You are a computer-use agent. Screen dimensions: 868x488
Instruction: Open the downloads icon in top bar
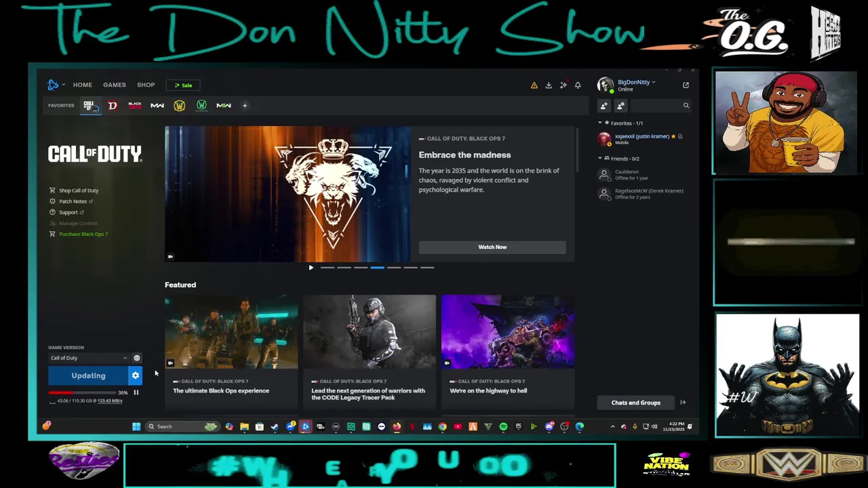tap(549, 85)
